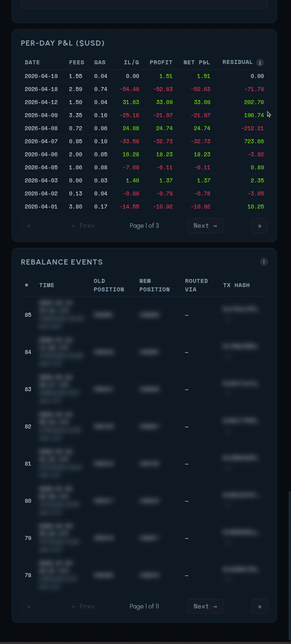Jump to first page of Per-Day P&L
Viewport: 291px width, 644px height.
point(29,225)
